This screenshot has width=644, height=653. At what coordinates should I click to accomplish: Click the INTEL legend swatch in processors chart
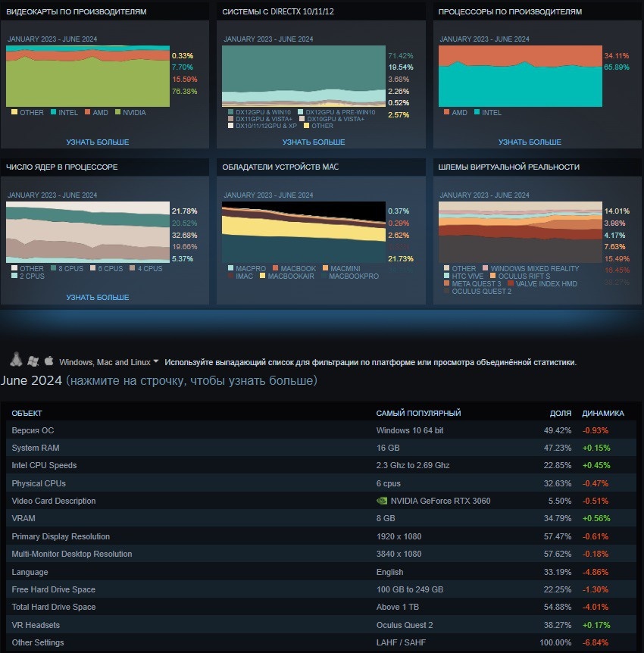[x=477, y=112]
